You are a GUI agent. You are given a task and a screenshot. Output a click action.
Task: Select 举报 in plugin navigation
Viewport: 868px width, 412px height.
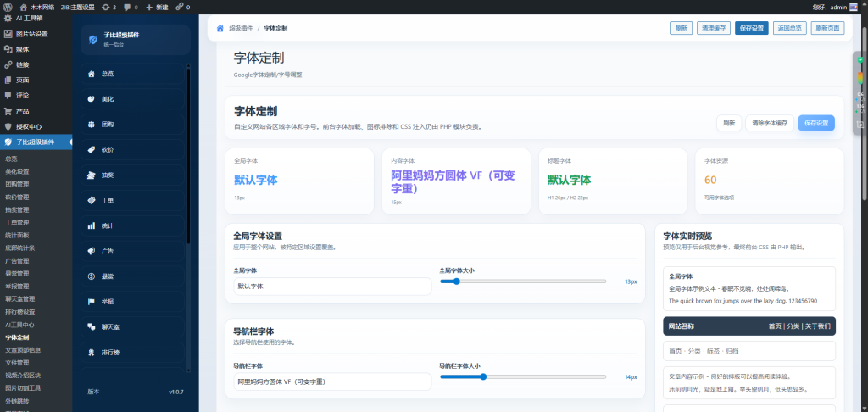[132, 302]
